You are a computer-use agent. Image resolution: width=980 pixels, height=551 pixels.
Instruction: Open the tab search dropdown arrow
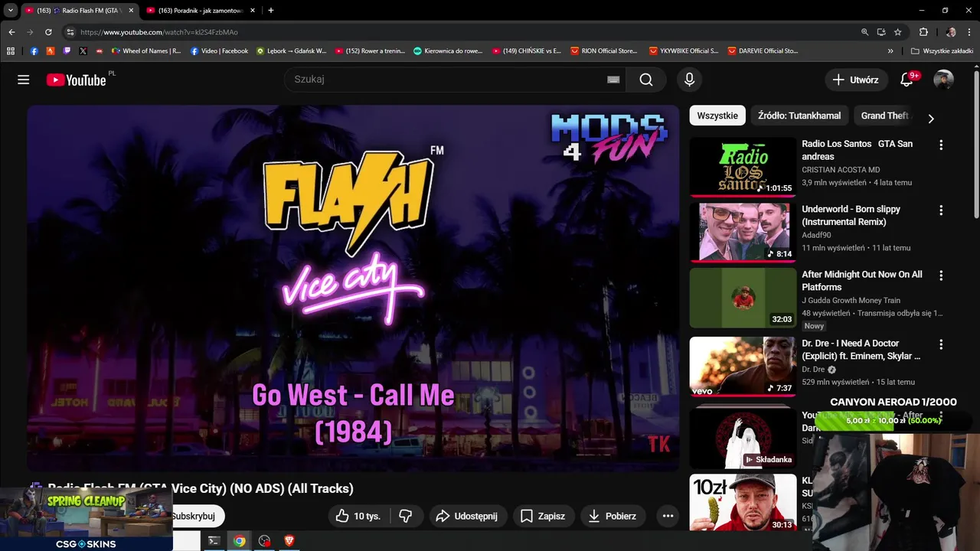[11, 10]
